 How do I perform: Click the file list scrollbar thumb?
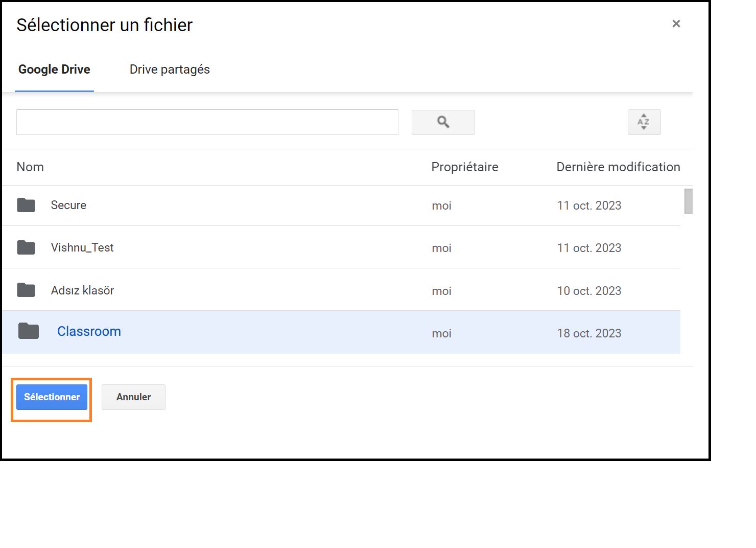689,201
